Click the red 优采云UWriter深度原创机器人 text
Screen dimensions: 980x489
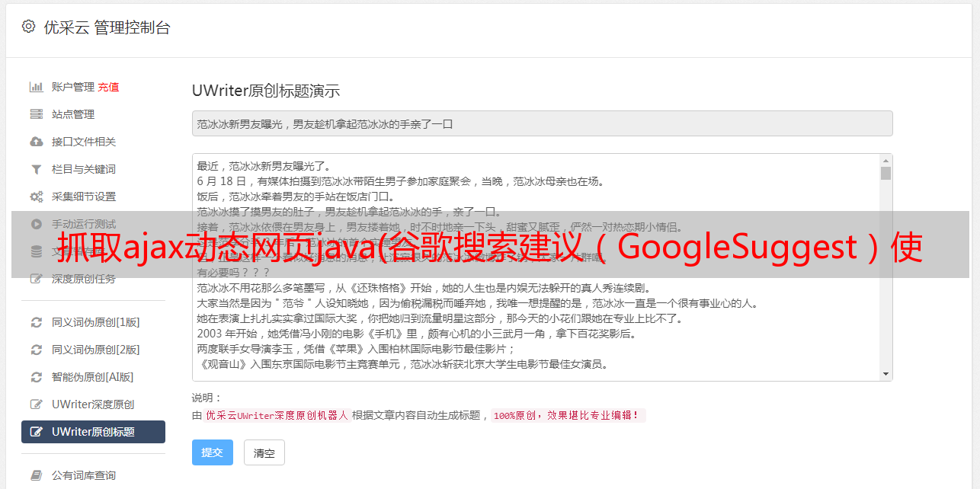point(277,415)
